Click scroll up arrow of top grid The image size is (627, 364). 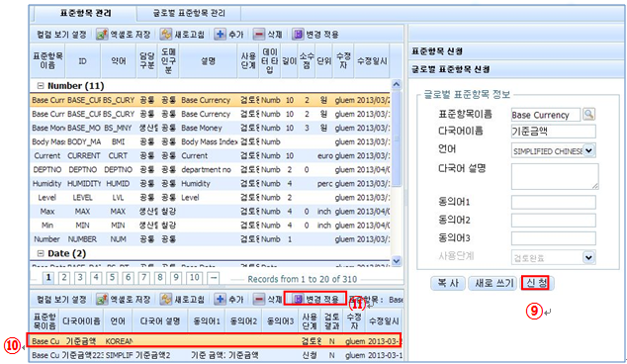pos(396,84)
